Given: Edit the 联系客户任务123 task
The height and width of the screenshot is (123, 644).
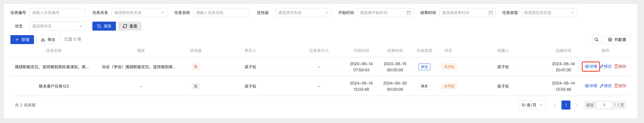Looking at the screenshot, I should pyautogui.click(x=606, y=86).
